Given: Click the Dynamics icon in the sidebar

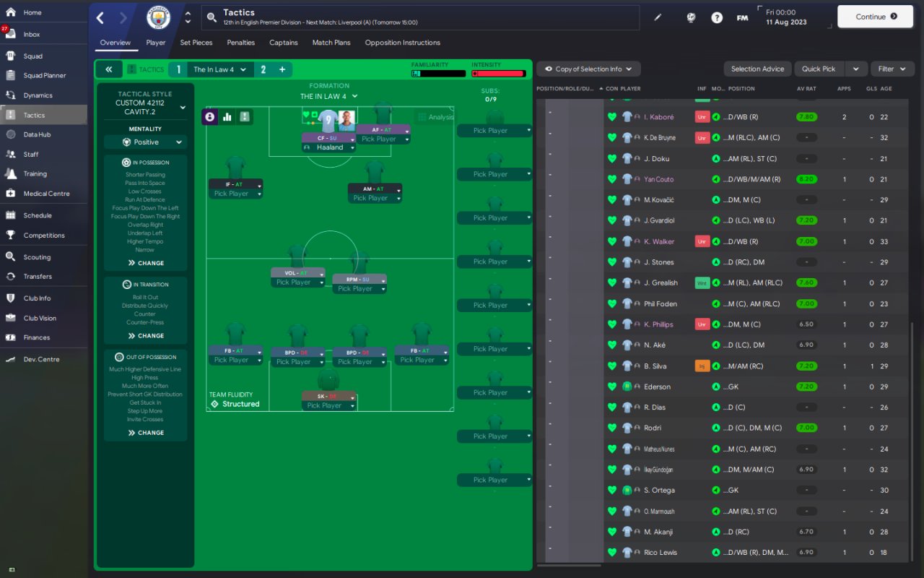Looking at the screenshot, I should pyautogui.click(x=11, y=95).
